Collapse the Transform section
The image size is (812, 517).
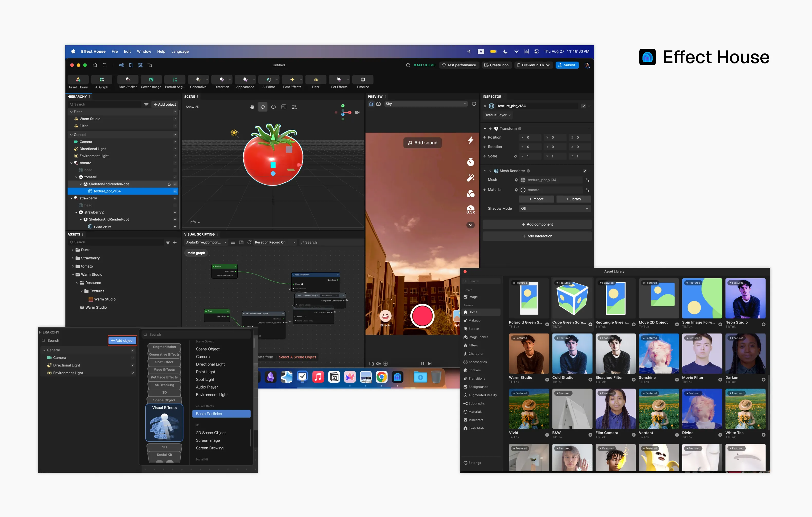pyautogui.click(x=485, y=128)
